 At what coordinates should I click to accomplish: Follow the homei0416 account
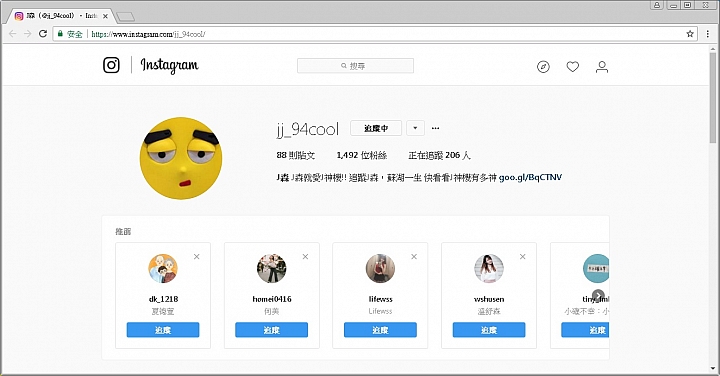[271, 330]
